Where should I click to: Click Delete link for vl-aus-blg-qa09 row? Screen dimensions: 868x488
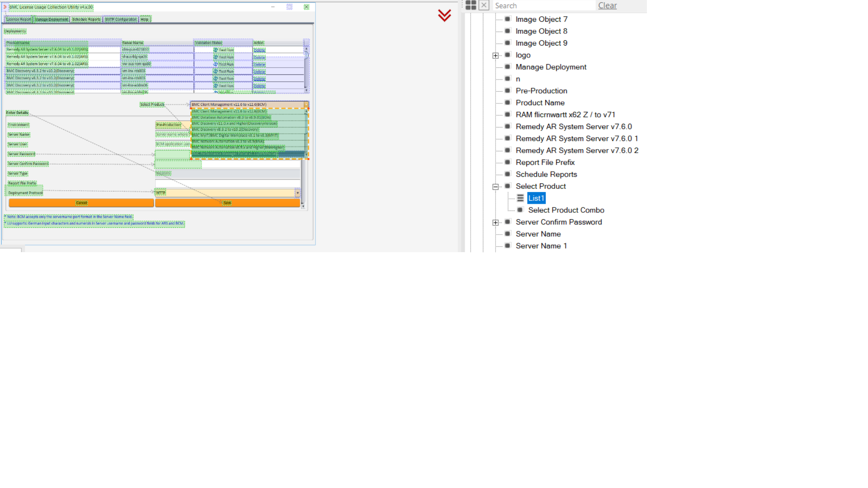tap(259, 57)
